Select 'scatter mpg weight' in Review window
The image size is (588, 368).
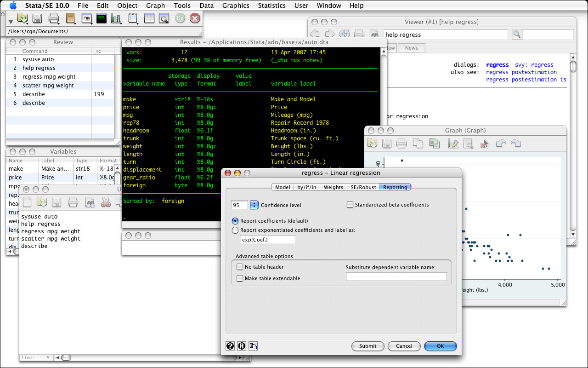(48, 86)
